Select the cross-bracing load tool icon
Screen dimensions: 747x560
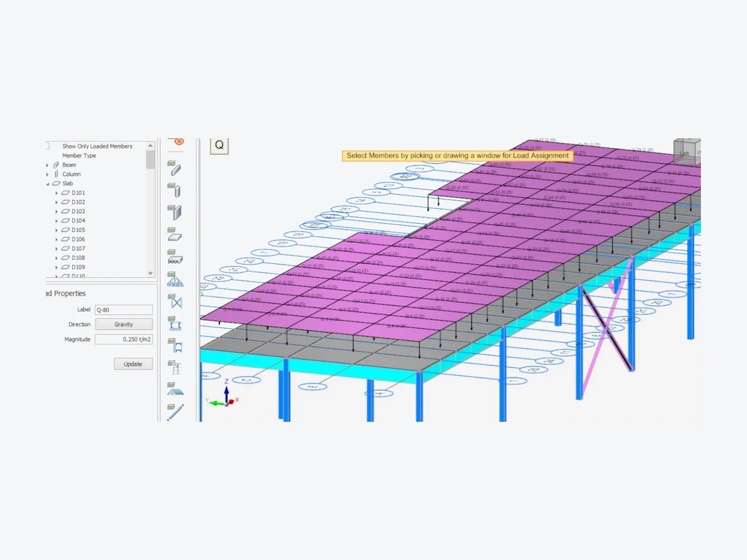[x=175, y=301]
